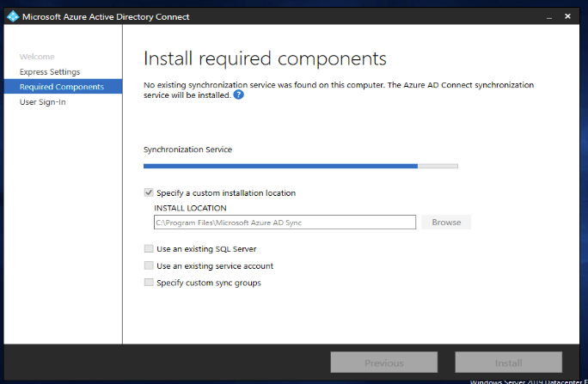The image size is (588, 384).
Task: Close the Azure AD Connect window
Action: (567, 16)
